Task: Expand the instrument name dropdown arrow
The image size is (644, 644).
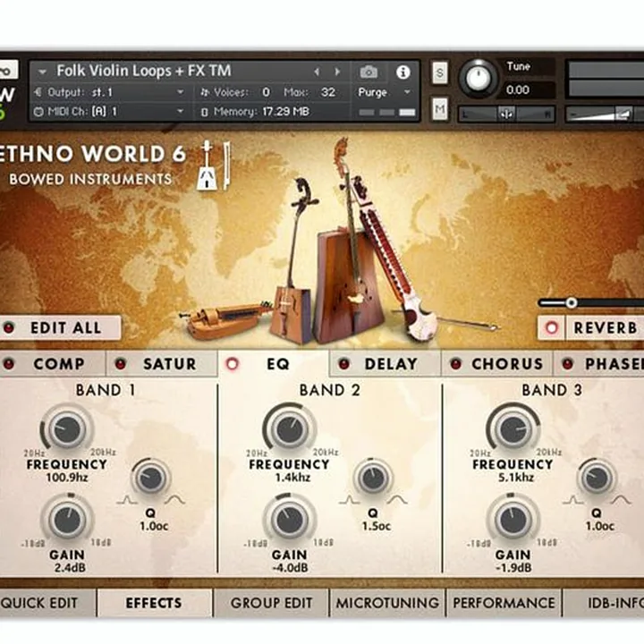Action: (42, 72)
